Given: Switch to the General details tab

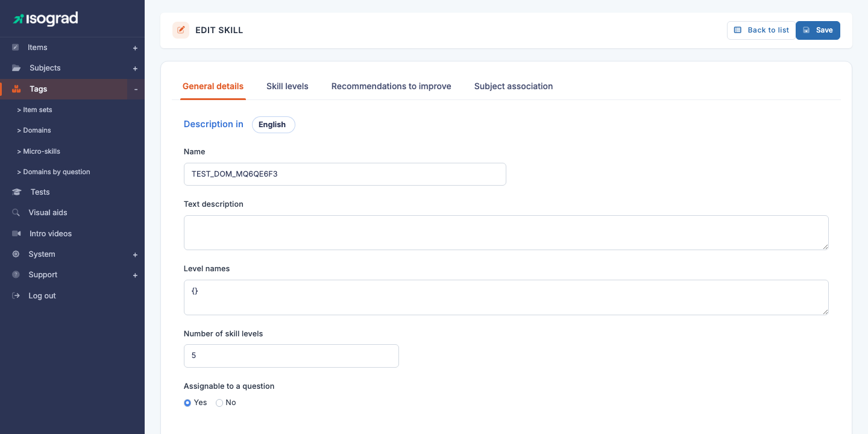Looking at the screenshot, I should click(213, 86).
